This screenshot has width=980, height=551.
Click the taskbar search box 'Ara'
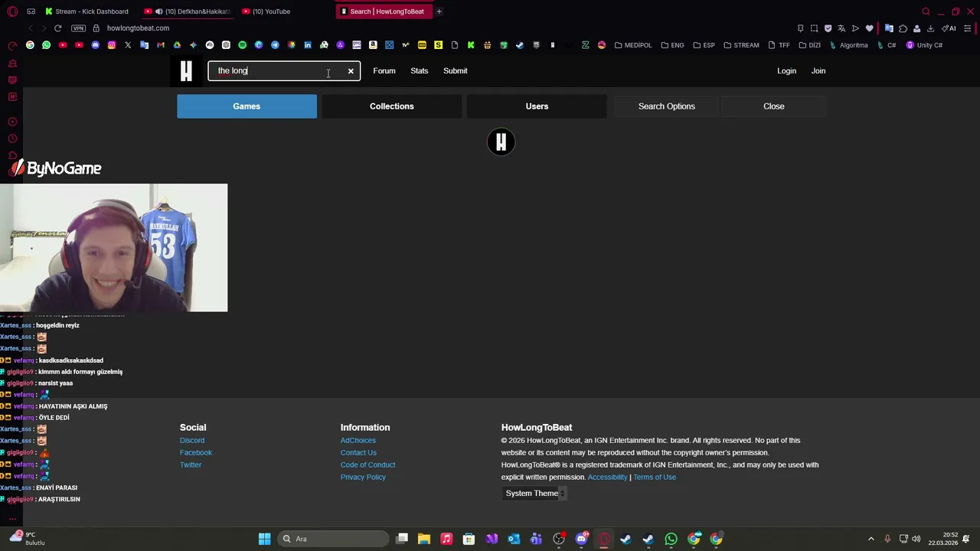332,539
